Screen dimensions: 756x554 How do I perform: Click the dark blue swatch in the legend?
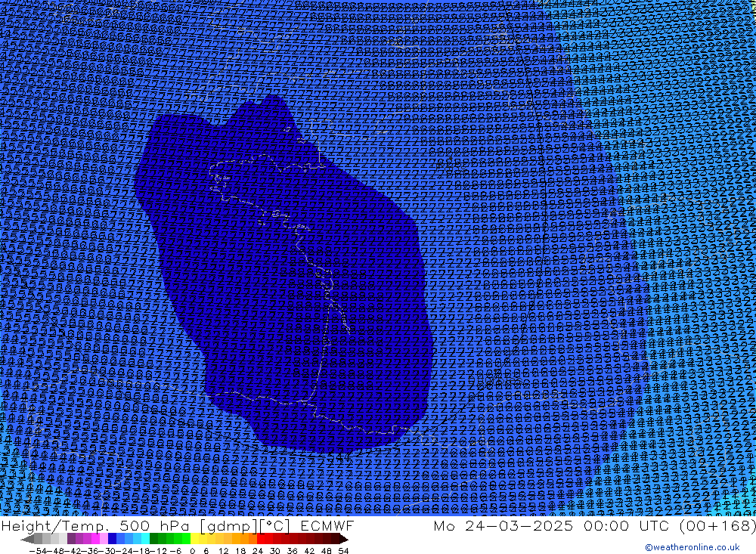point(112,539)
